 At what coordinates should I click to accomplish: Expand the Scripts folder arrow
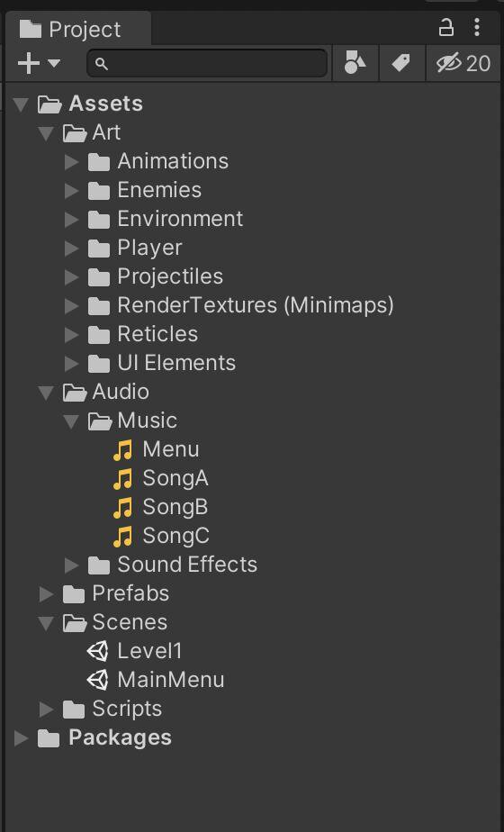point(47,709)
